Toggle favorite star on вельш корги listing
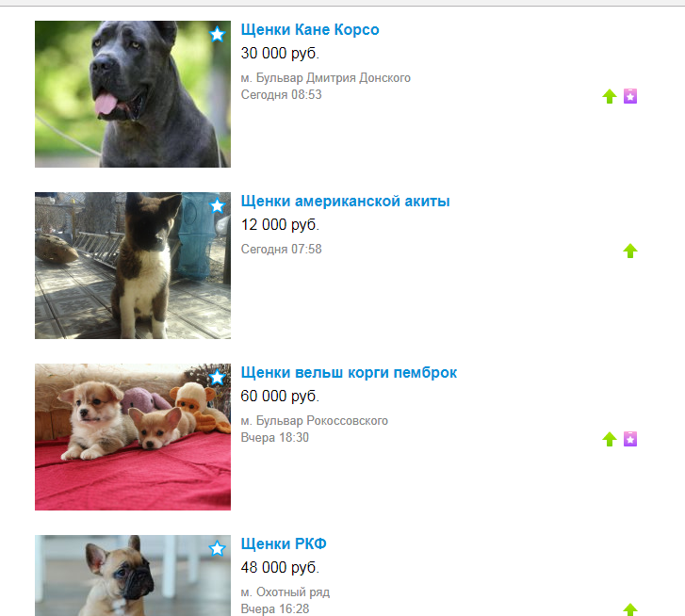The image size is (685, 616). point(217,377)
